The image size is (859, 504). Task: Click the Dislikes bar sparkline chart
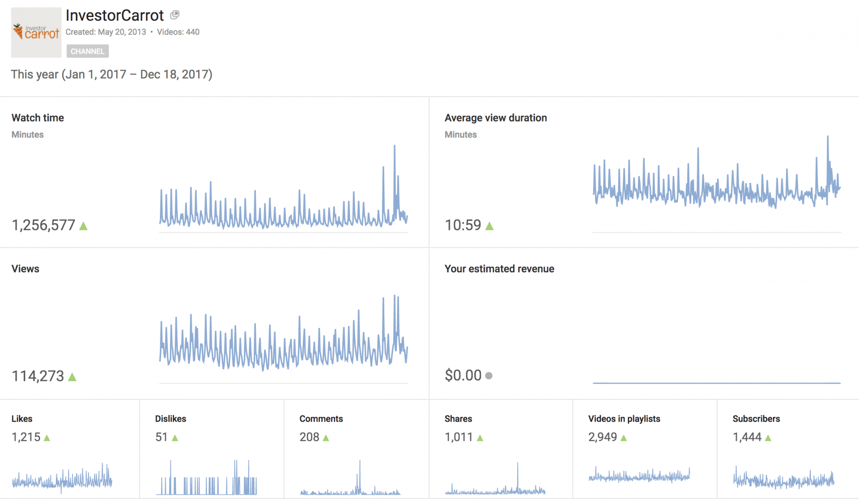[x=206, y=477]
